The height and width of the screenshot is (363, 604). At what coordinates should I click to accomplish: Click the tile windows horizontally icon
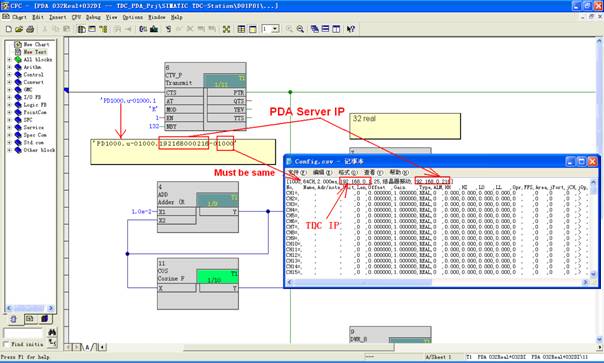tap(325, 29)
